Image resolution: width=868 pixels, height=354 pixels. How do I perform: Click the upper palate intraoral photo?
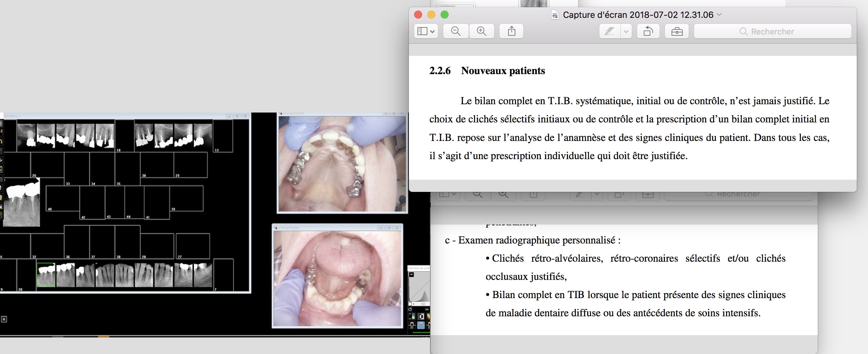(x=342, y=163)
